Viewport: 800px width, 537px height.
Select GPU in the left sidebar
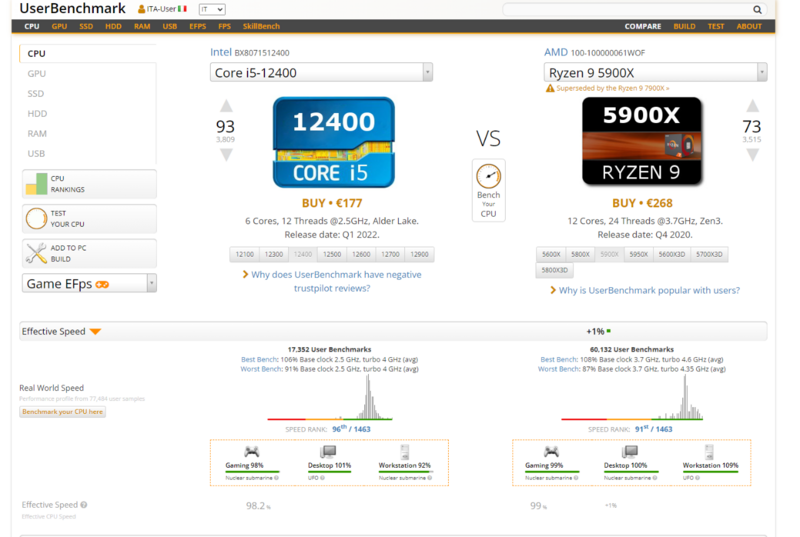pyautogui.click(x=37, y=74)
